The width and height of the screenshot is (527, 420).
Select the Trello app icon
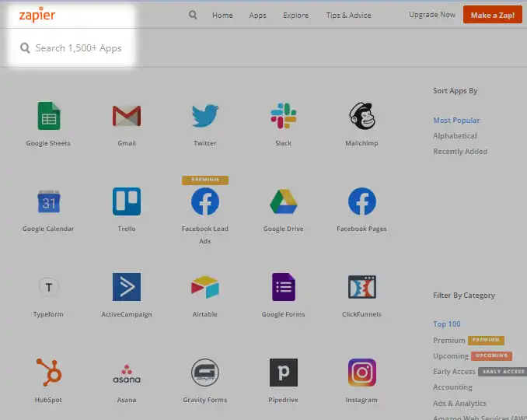[127, 201]
